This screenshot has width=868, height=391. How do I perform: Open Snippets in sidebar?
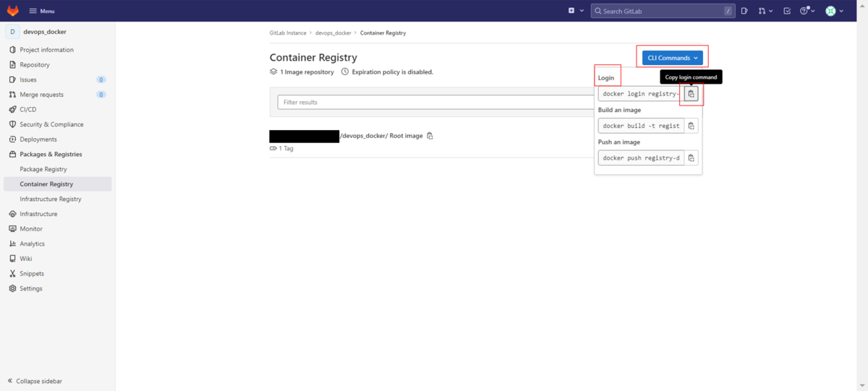[32, 274]
